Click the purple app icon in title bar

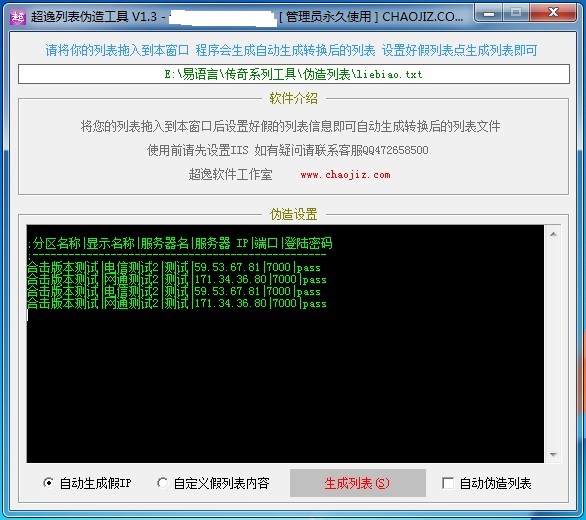(18, 17)
